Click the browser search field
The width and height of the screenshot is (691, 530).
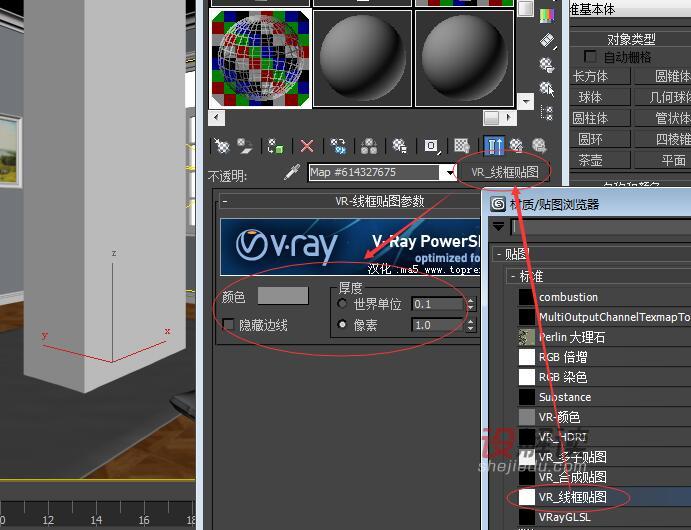(601, 227)
